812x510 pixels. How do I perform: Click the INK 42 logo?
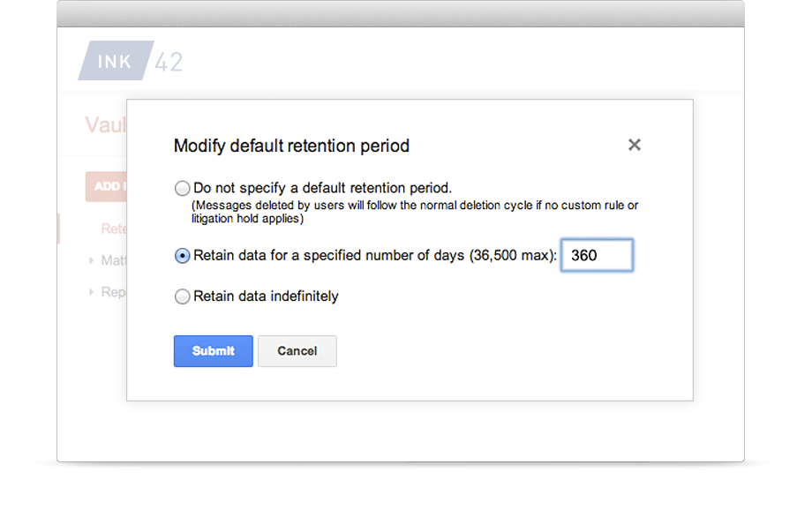(x=131, y=61)
